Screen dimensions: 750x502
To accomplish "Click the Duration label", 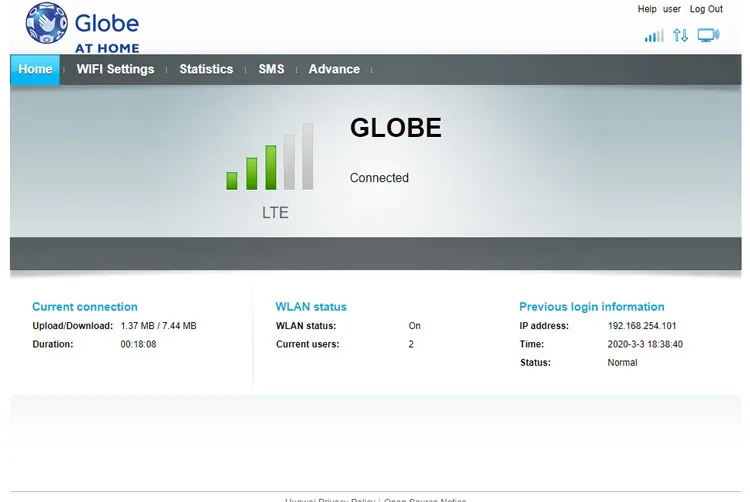I will (53, 344).
